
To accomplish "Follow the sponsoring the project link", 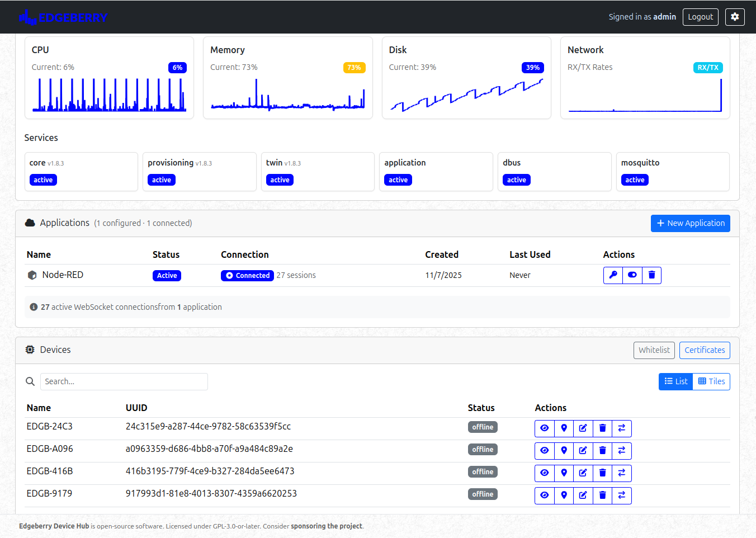I will click(326, 526).
